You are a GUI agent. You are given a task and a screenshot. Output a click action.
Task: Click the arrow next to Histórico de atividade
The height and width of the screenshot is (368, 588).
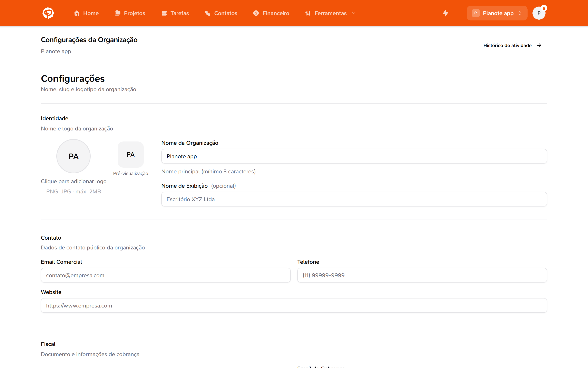[539, 46]
